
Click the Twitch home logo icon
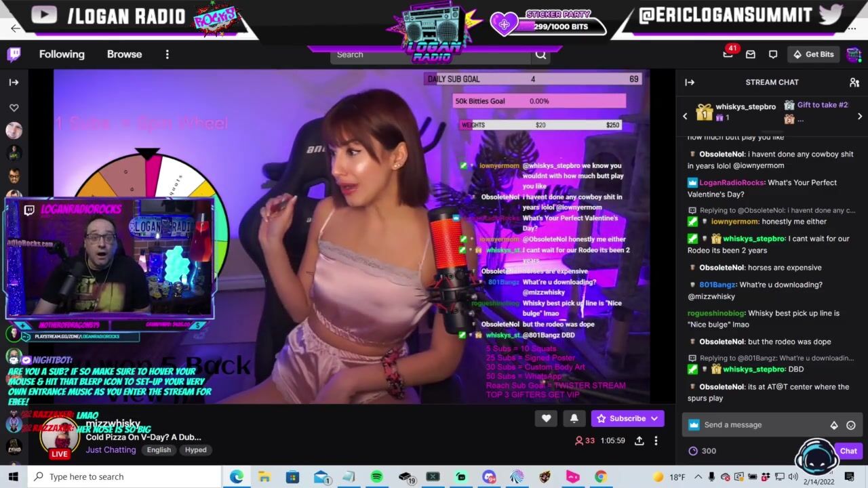tap(14, 54)
